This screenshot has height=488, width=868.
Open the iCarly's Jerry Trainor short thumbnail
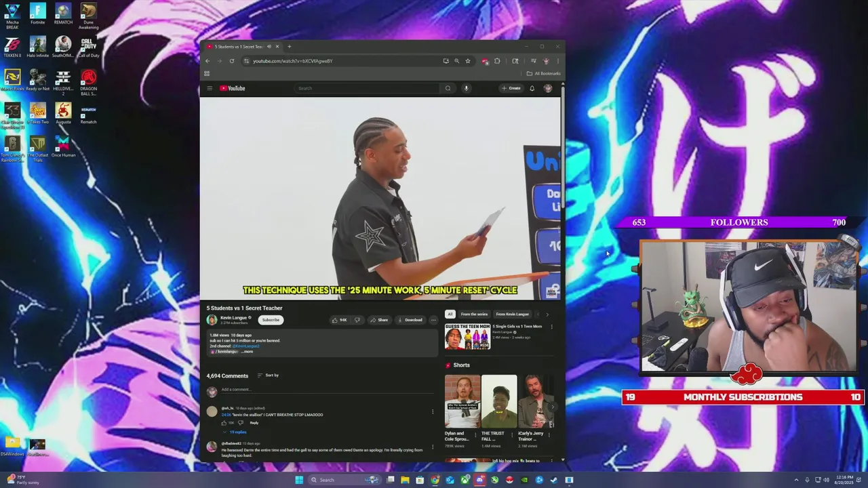tap(536, 401)
